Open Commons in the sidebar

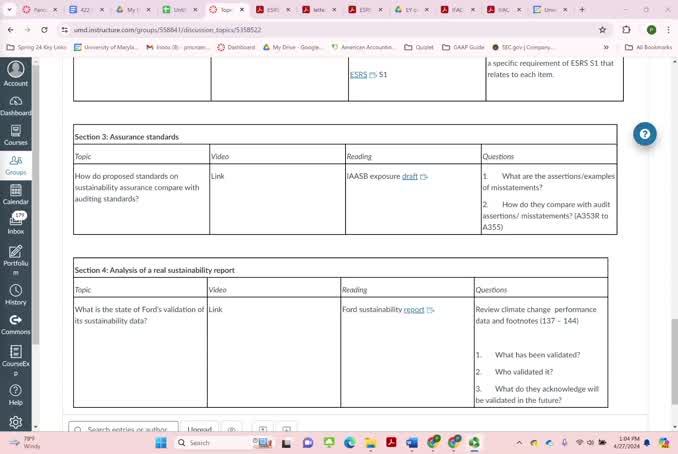(x=15, y=324)
